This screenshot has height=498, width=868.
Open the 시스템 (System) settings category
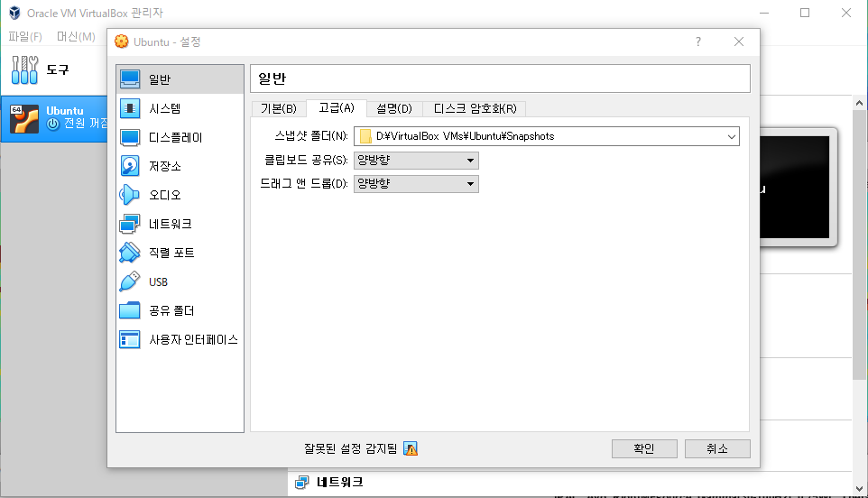pos(180,108)
